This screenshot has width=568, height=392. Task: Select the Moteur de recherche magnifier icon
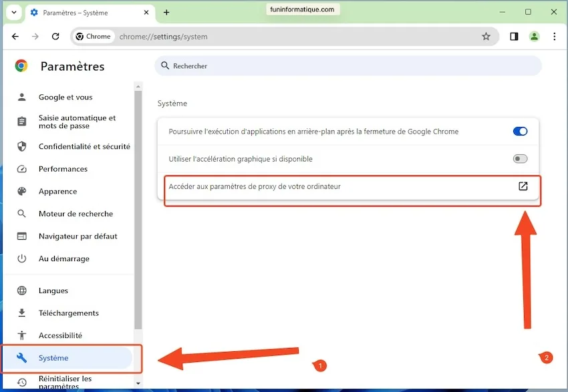point(22,214)
